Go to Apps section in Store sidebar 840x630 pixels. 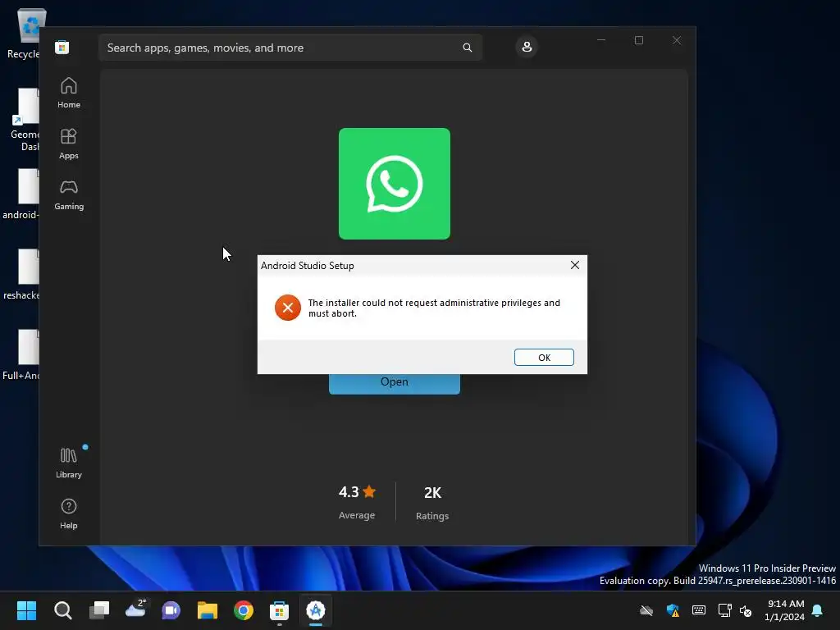point(69,144)
